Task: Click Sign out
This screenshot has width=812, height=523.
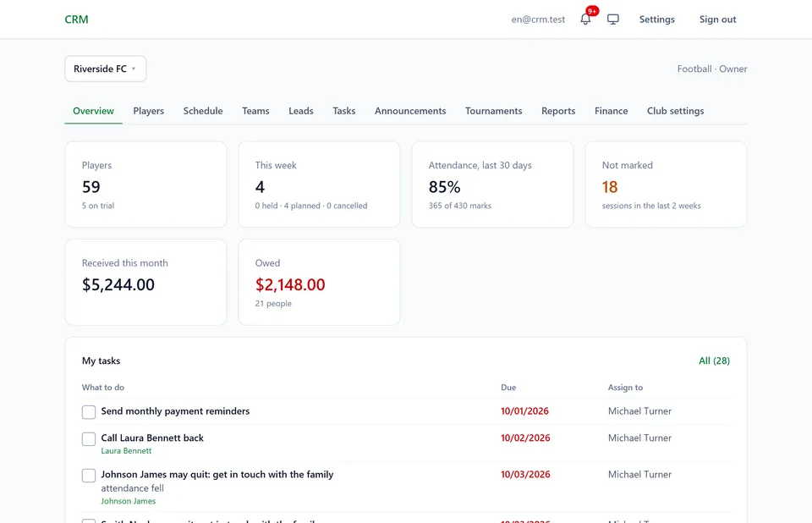Action: pos(718,19)
